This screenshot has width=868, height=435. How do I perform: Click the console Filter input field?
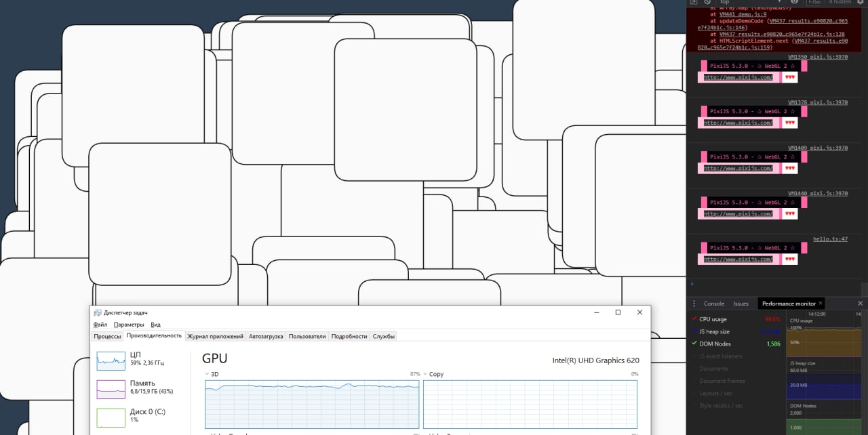[814, 2]
